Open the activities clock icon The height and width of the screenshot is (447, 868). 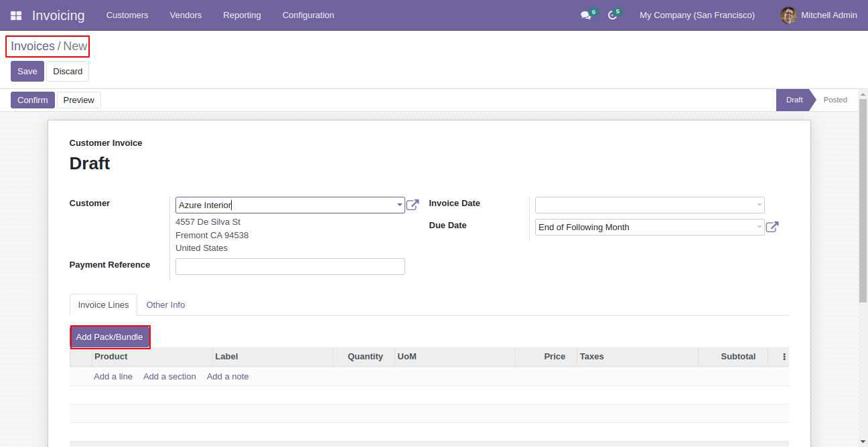[612, 15]
